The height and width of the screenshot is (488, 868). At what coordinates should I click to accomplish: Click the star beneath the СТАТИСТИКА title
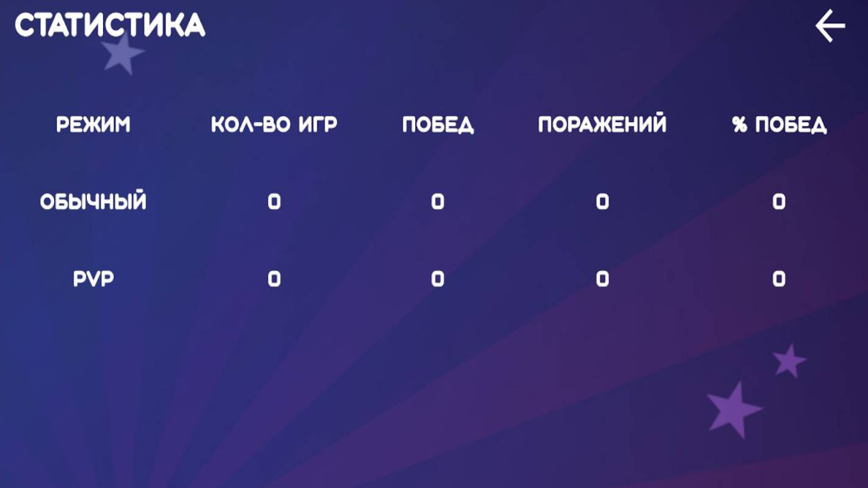[123, 55]
